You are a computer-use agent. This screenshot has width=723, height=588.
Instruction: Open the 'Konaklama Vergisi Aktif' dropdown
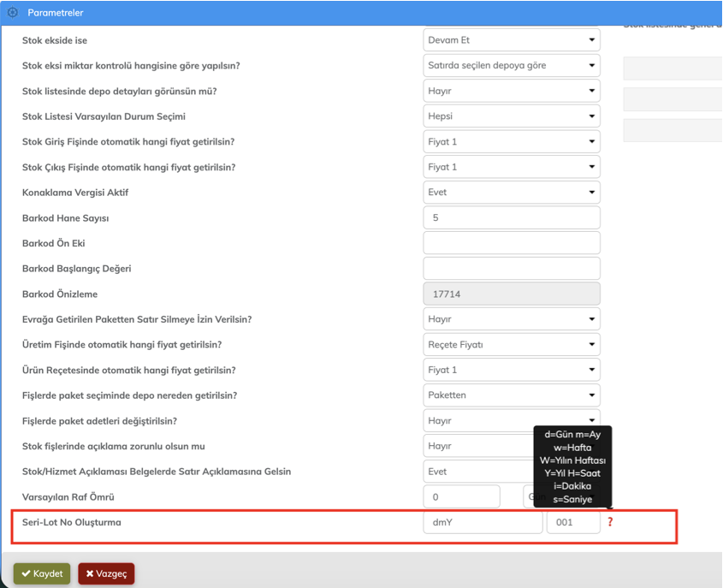[x=511, y=193]
